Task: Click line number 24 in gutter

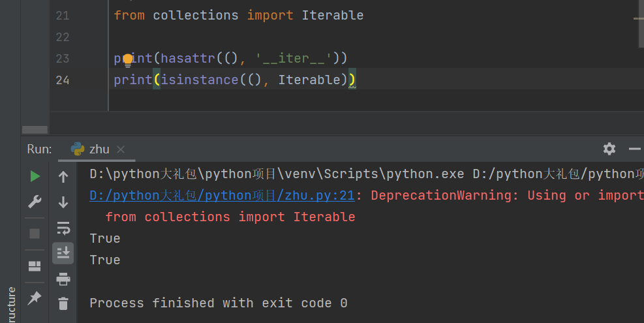Action: [x=63, y=80]
